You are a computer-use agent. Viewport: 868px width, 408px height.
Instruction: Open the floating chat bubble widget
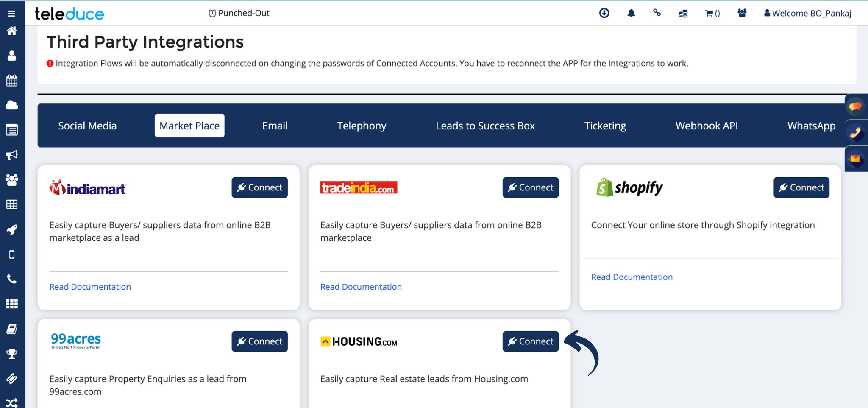[x=855, y=106]
